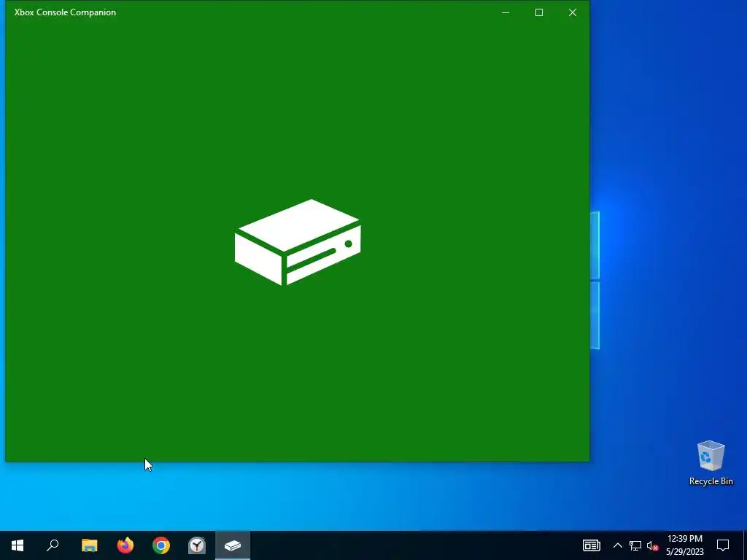The image size is (747, 560).
Task: Open network status tray icon
Action: coord(635,545)
